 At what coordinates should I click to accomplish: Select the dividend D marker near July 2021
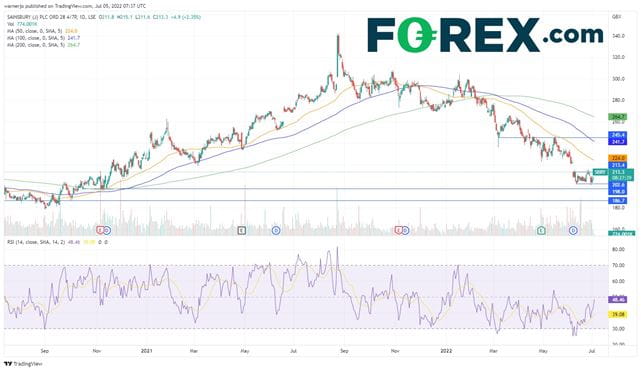276,231
